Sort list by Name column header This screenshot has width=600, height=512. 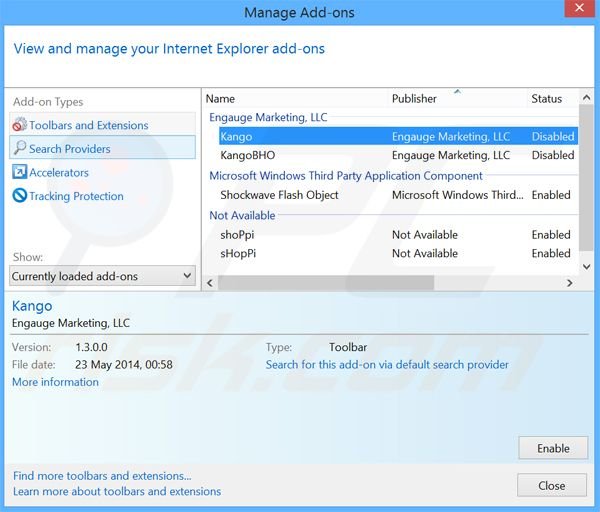295,99
